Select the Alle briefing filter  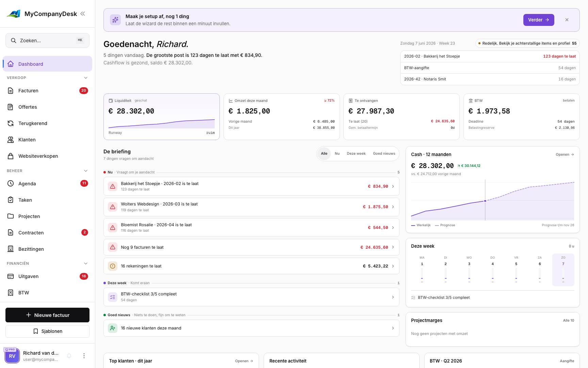pos(324,154)
